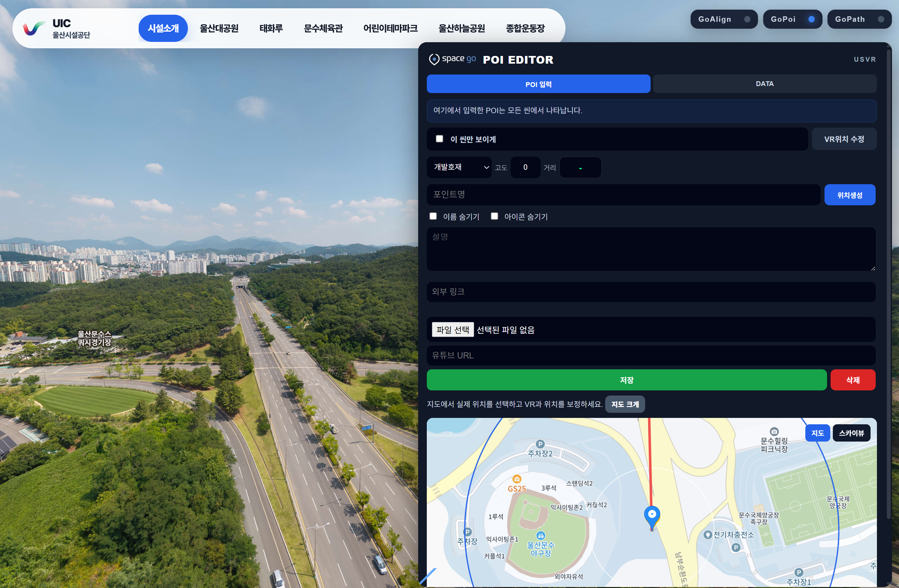Click the USVR text in panel header
The image size is (899, 588).
point(864,59)
